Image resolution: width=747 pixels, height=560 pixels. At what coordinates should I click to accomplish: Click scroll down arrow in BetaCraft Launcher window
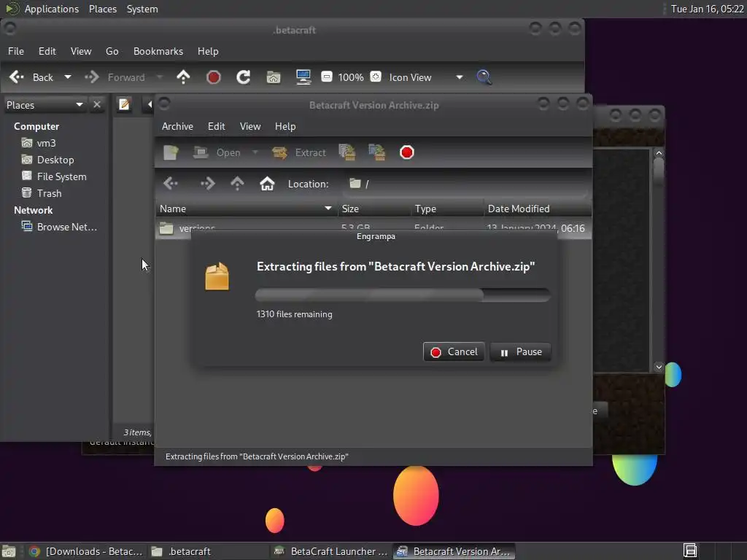(659, 367)
